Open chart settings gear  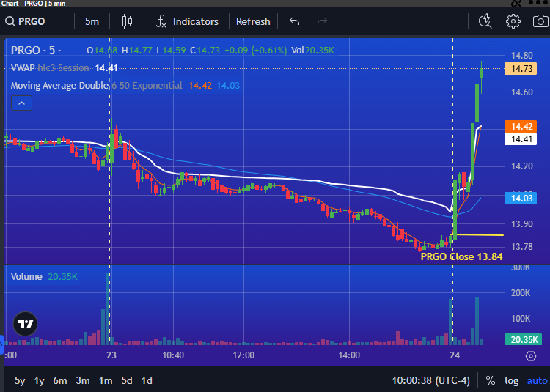click(513, 21)
